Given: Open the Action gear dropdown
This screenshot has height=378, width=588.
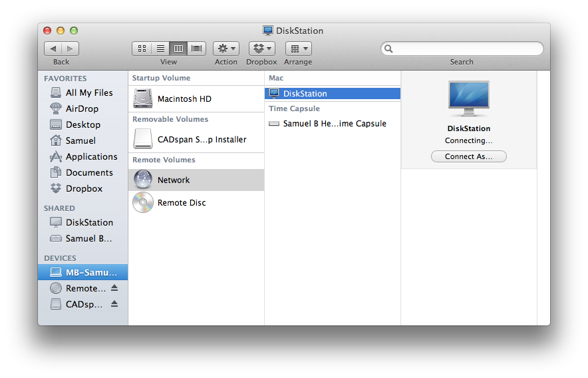Looking at the screenshot, I should (226, 49).
